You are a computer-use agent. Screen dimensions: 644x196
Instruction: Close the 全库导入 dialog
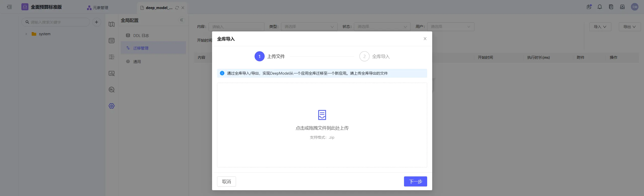[x=425, y=39]
